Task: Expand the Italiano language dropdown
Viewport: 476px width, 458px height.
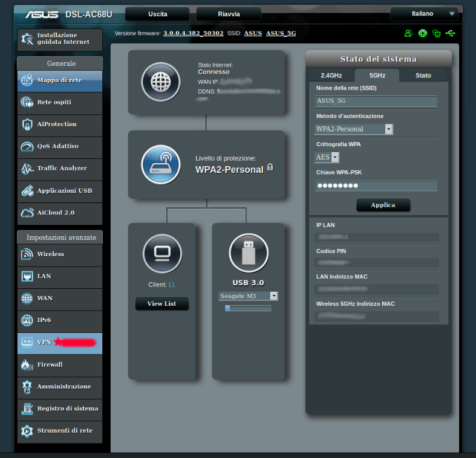Action: [423, 14]
